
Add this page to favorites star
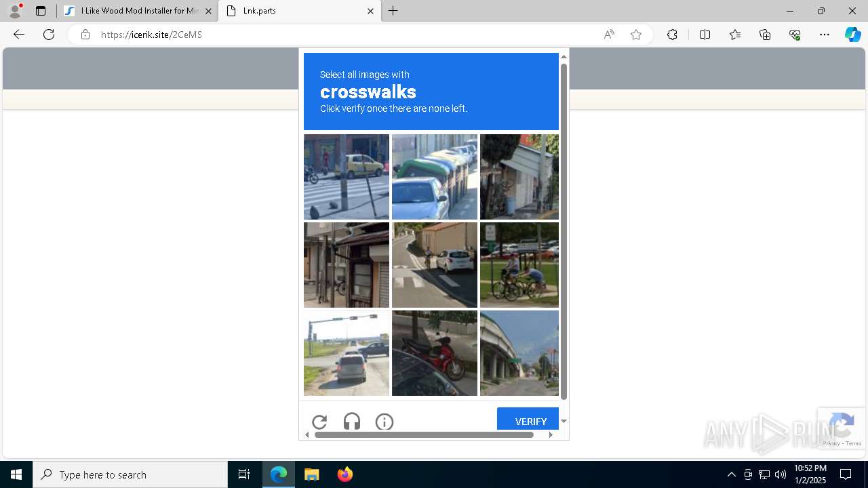tap(636, 35)
